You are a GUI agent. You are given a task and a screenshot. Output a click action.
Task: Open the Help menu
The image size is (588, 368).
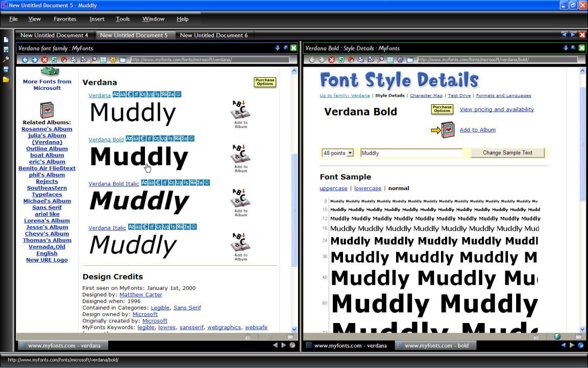[183, 19]
